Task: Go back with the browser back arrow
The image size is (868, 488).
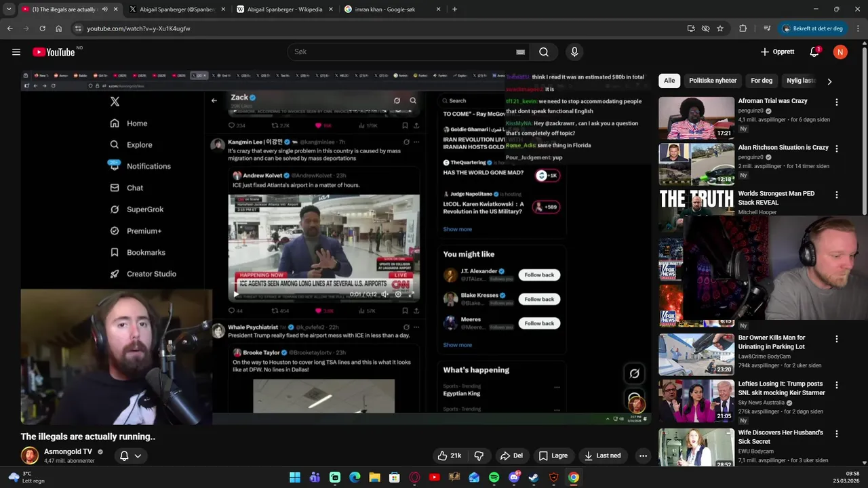Action: pos(9,28)
